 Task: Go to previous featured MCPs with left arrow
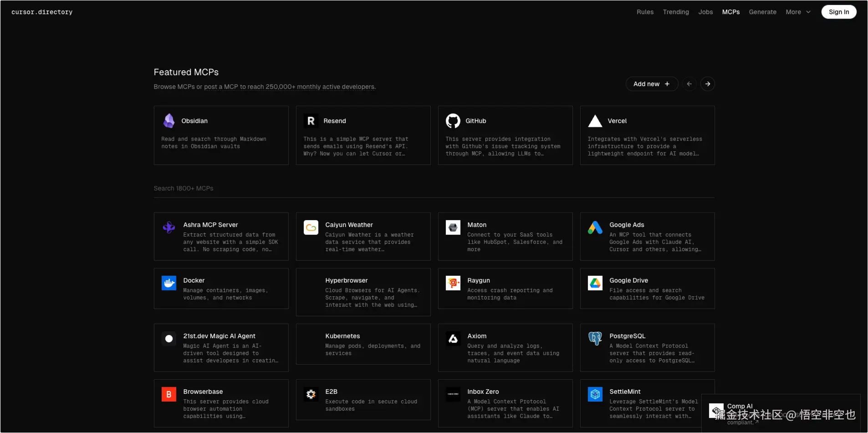pos(689,84)
